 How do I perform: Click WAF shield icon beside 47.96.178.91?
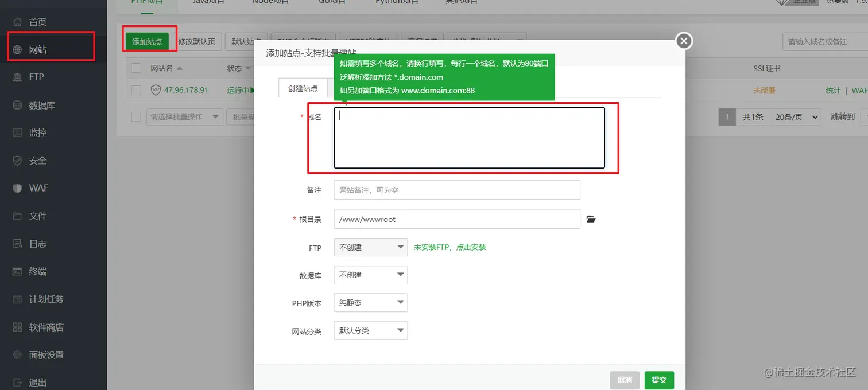156,90
